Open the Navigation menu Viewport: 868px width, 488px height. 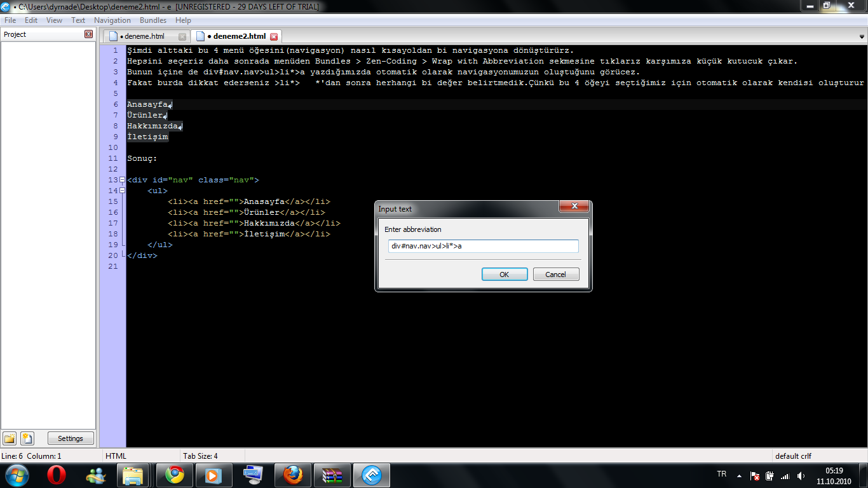click(112, 20)
